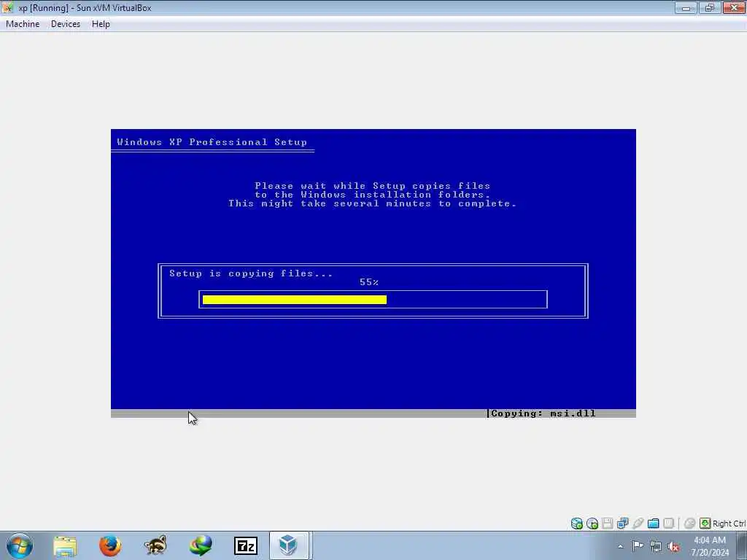The height and width of the screenshot is (560, 747).
Task: Open the Help menu
Action: click(x=101, y=24)
